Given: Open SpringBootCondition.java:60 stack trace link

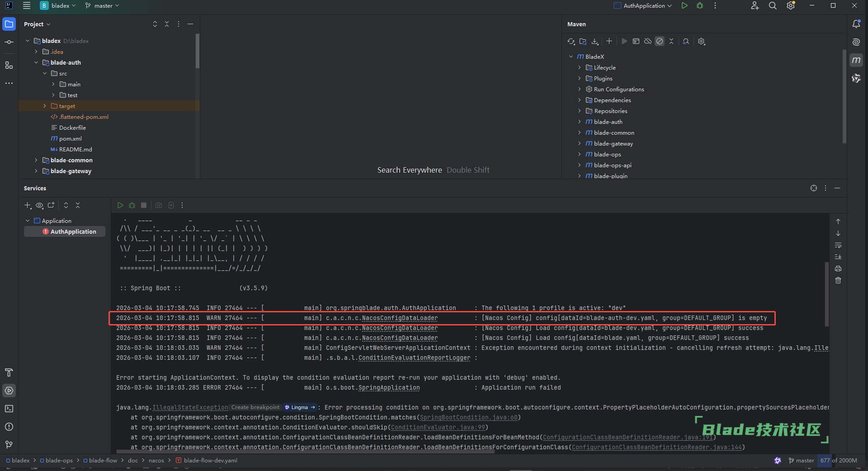Looking at the screenshot, I should [x=468, y=417].
